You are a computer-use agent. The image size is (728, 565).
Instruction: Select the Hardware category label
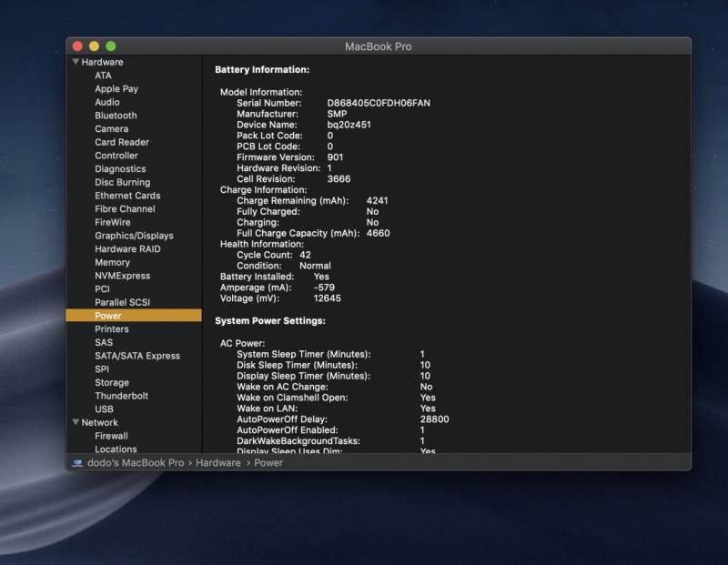pyautogui.click(x=102, y=62)
